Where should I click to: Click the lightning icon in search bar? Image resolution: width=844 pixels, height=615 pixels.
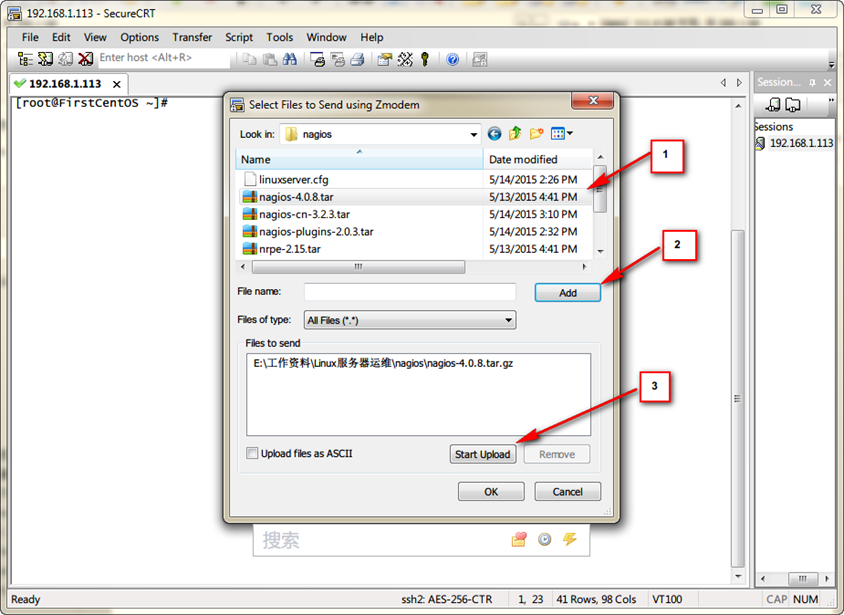(x=569, y=539)
